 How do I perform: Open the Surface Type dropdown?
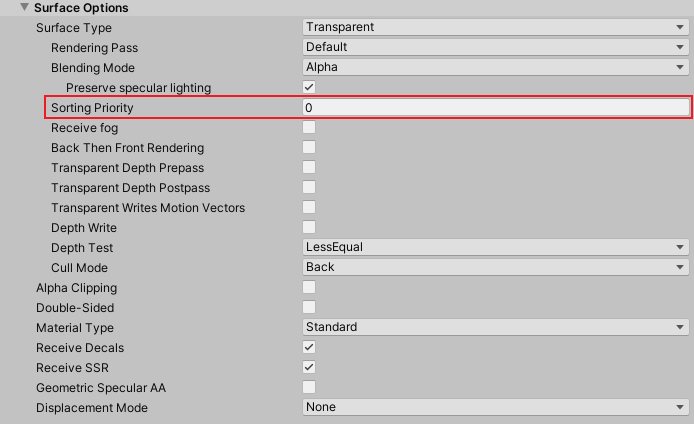(495, 27)
